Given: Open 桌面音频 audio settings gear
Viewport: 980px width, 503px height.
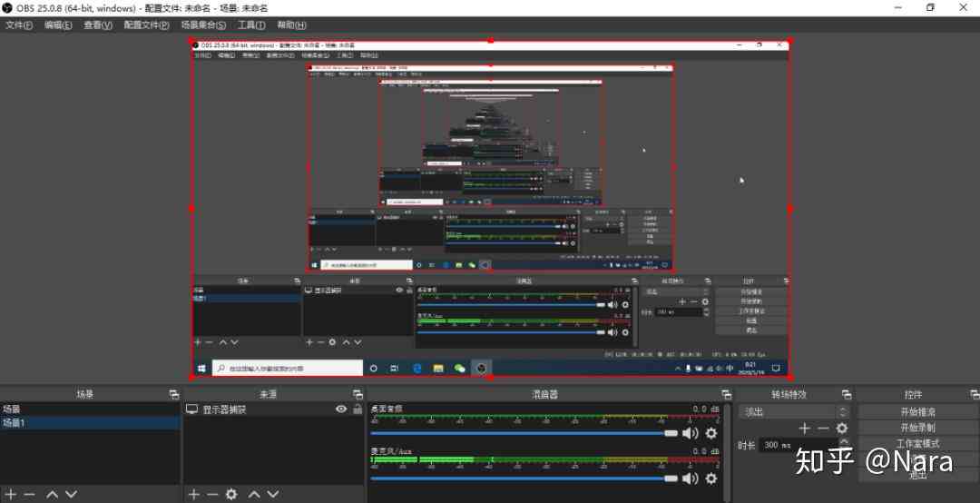Looking at the screenshot, I should (711, 433).
